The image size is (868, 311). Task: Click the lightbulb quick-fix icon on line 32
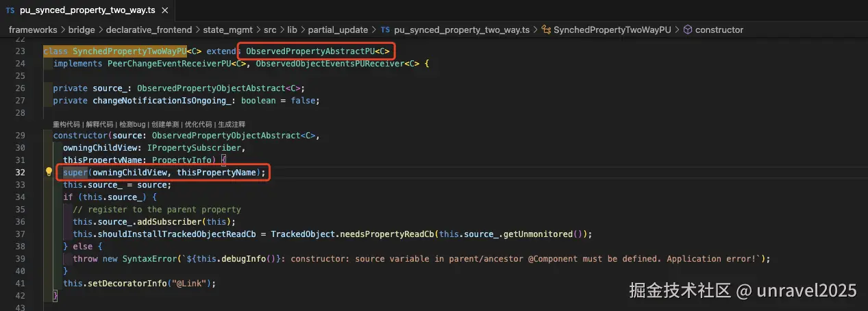pyautogui.click(x=49, y=173)
